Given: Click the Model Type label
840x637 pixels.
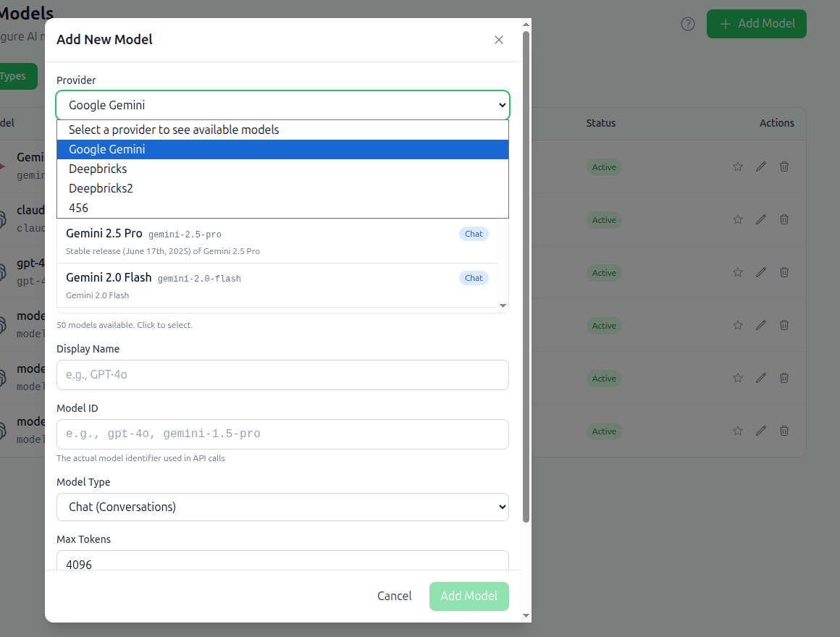Looking at the screenshot, I should 83,482.
